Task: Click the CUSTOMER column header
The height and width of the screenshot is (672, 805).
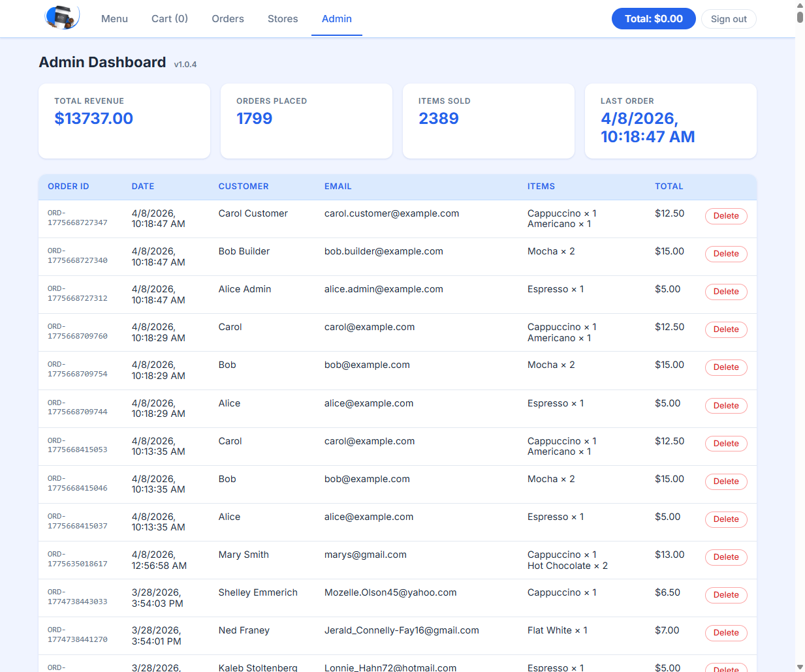Action: click(x=244, y=187)
